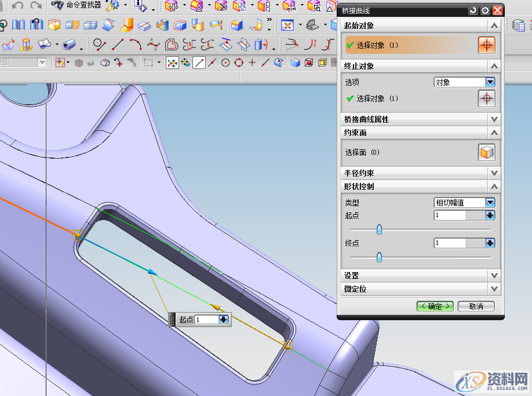Viewport: 532px width, 396px height.
Task: Click the 选择对象 crosshair icon under 起始对象
Action: pos(486,44)
